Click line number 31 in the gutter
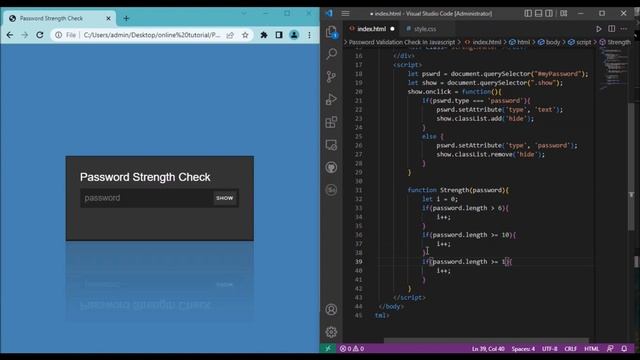The height and width of the screenshot is (360, 640). [x=358, y=190]
